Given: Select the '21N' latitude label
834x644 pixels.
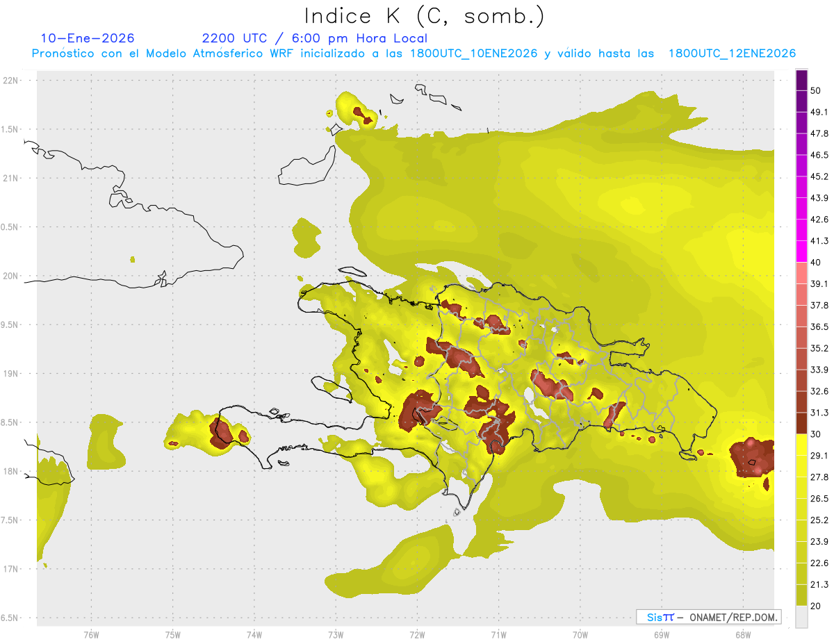Looking at the screenshot, I should point(12,178).
